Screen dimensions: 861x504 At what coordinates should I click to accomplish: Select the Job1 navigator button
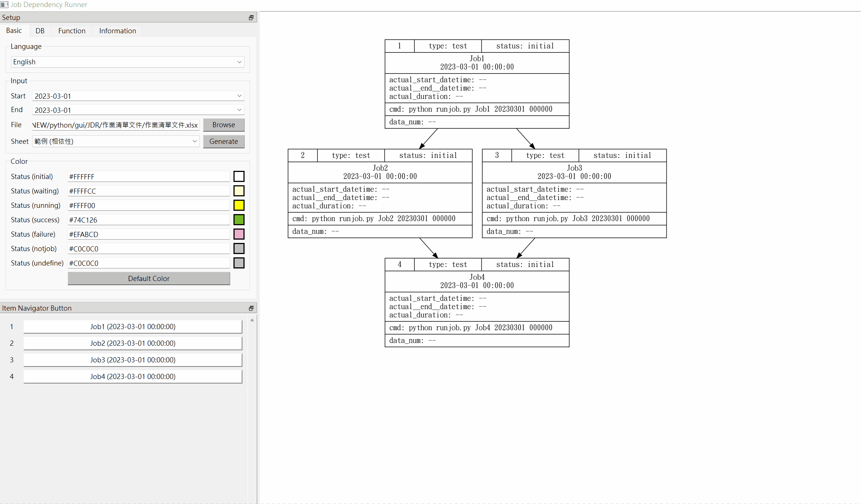pos(132,327)
